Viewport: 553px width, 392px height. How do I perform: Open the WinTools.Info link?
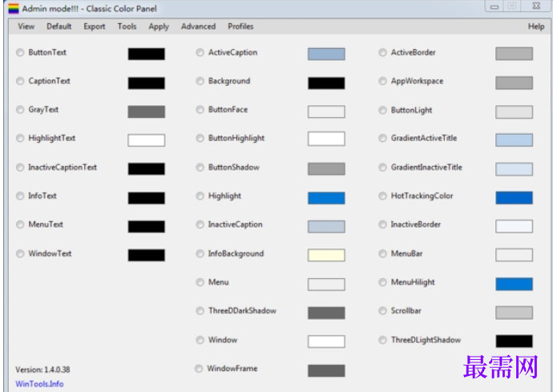coord(39,384)
